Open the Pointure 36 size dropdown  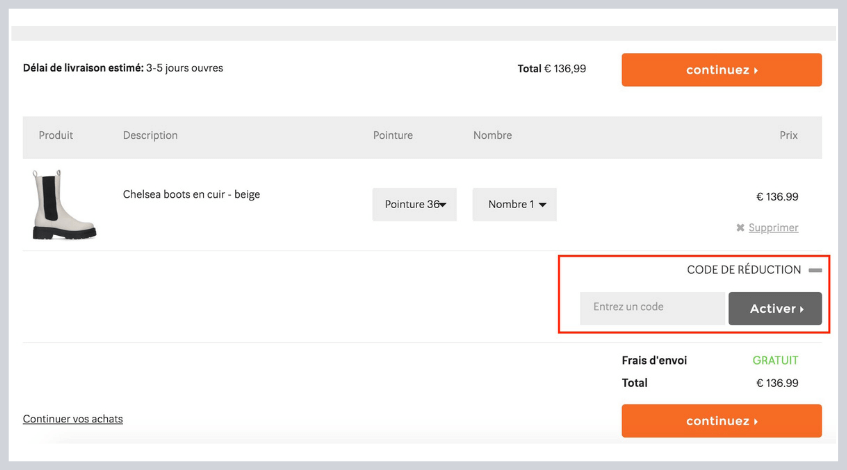[x=414, y=204]
